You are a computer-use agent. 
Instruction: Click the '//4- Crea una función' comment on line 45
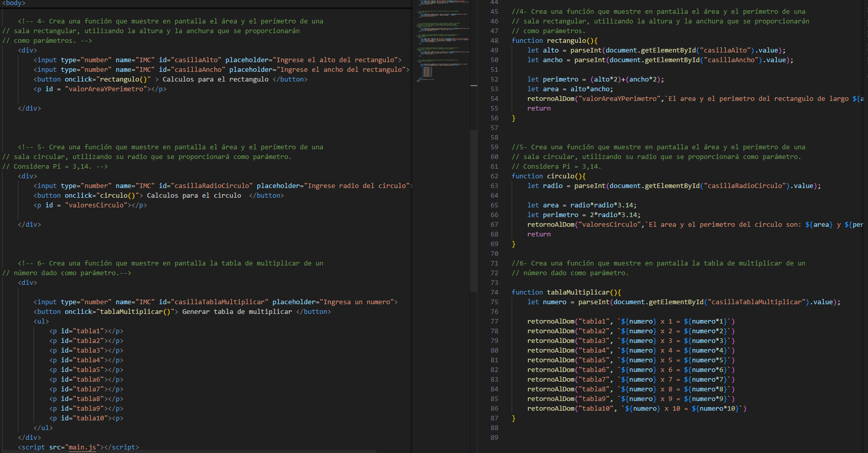coord(659,12)
